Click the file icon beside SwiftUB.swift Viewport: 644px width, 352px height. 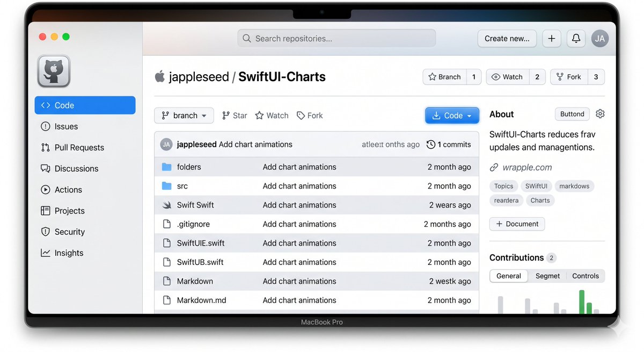point(166,262)
